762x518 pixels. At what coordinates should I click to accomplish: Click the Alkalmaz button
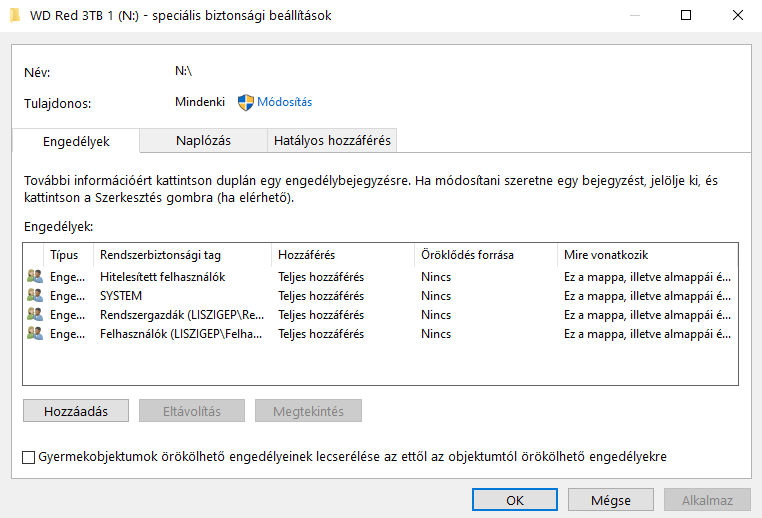(707, 500)
